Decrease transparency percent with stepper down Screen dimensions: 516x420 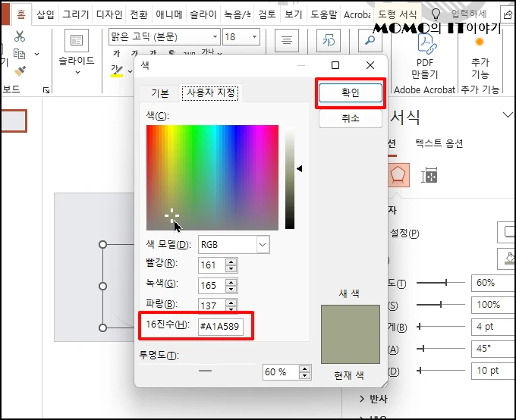coord(305,375)
